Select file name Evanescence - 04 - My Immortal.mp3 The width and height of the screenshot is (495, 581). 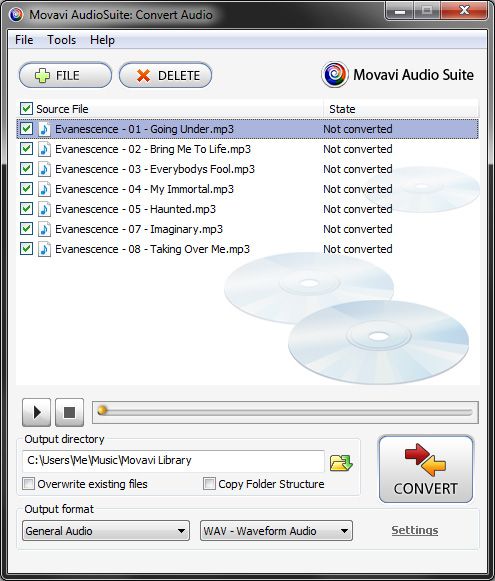[144, 189]
